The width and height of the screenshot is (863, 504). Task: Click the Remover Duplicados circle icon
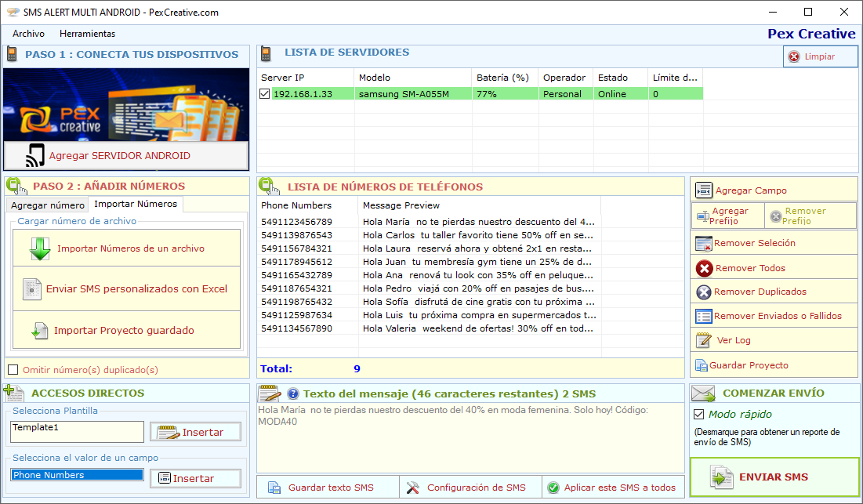coord(703,292)
